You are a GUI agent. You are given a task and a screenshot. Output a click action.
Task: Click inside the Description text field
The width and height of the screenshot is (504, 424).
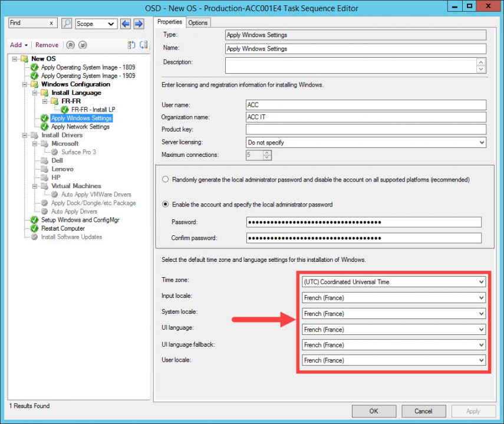click(354, 64)
